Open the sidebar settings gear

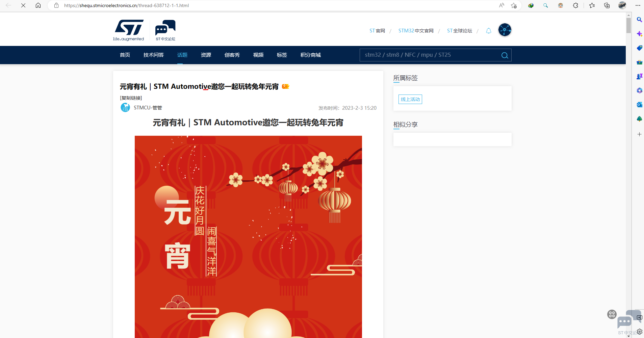[x=639, y=332]
